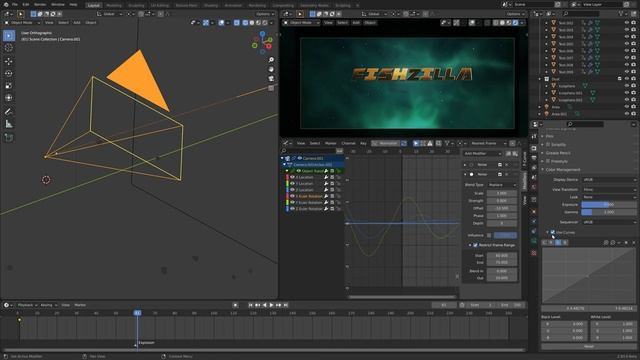
Task: Switch to the UV Editing workspace tab
Action: point(160,5)
